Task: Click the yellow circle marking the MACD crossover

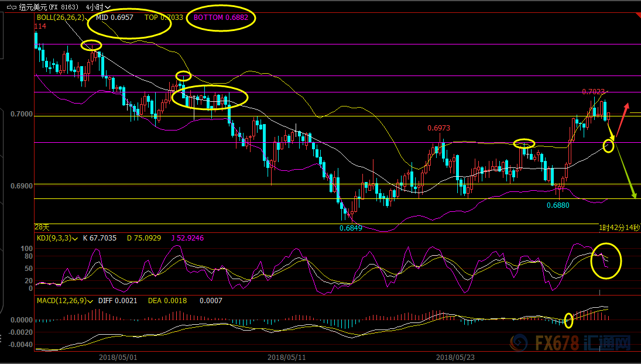Action: coord(568,320)
